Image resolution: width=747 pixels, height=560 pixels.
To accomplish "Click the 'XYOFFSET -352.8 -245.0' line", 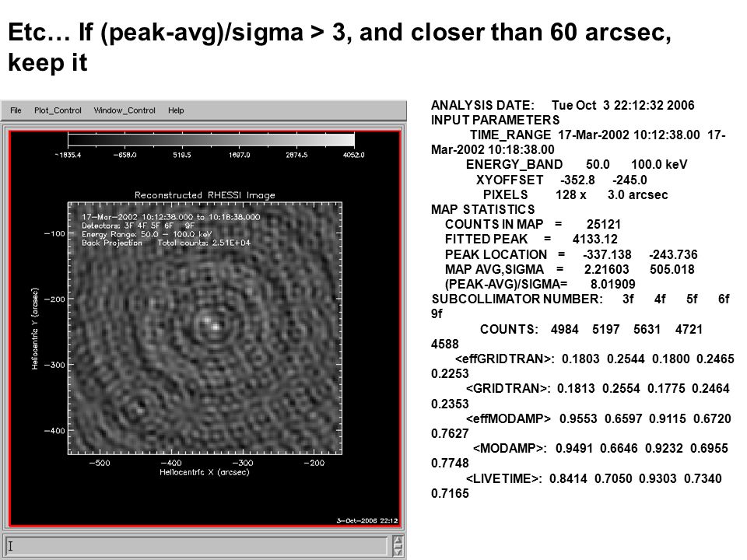I will (561, 180).
